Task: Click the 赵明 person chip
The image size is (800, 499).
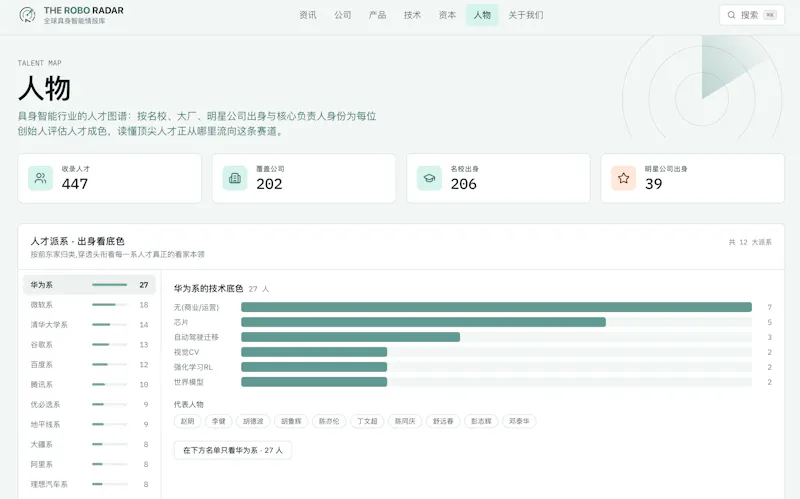Action: [187, 421]
